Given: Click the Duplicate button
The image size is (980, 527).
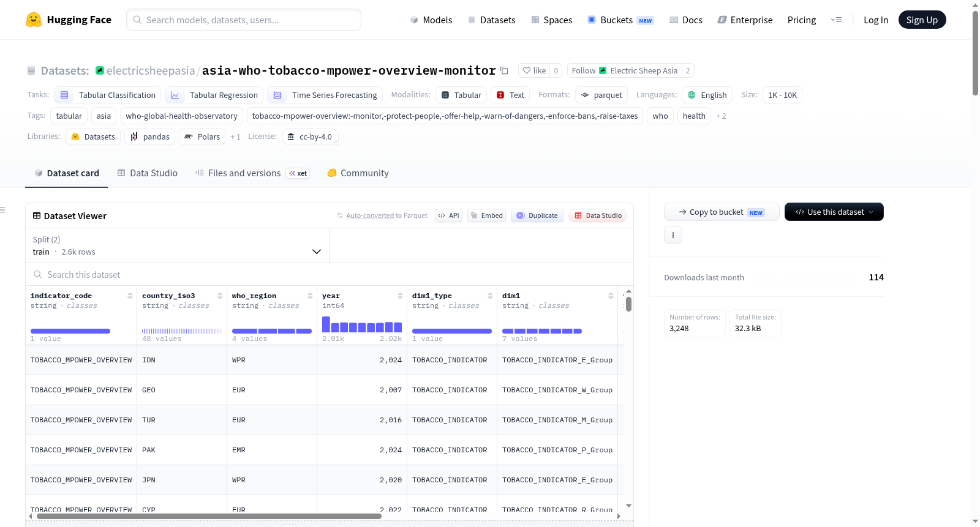Looking at the screenshot, I should pos(537,215).
